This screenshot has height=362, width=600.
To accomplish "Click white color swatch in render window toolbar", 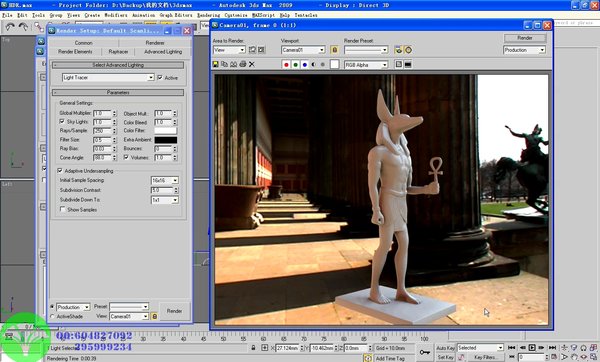I will [334, 64].
